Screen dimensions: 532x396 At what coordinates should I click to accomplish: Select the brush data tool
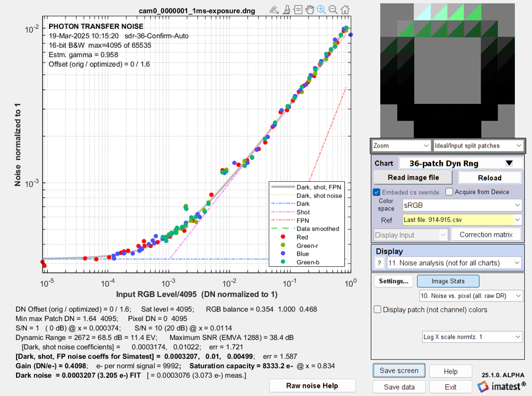[286, 10]
